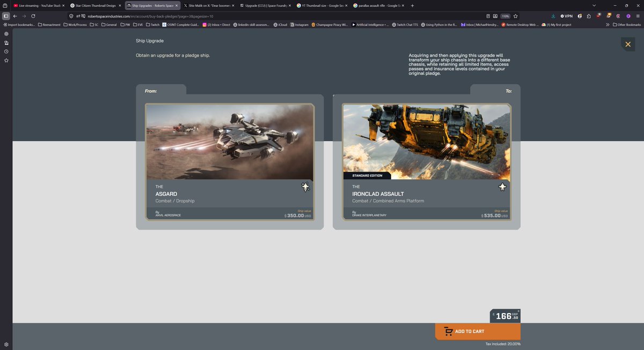644x350 pixels.
Task: Go back to previous page
Action: click(15, 16)
